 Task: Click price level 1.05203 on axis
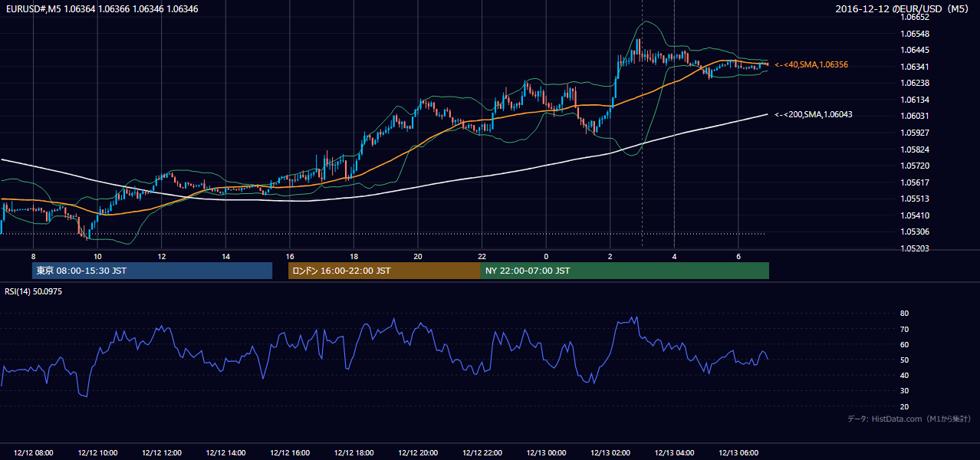point(915,248)
